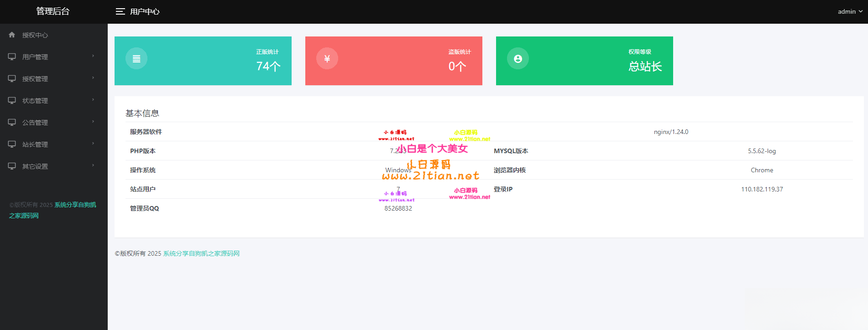Click the home icon beside 授权中心
The width and height of the screenshot is (868, 330).
(12, 35)
